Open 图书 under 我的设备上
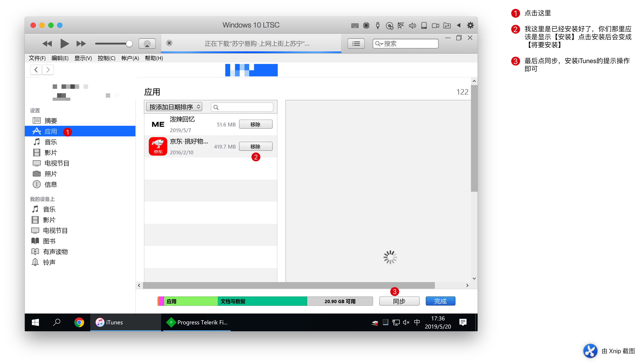The image size is (644, 364). pyautogui.click(x=80, y=241)
